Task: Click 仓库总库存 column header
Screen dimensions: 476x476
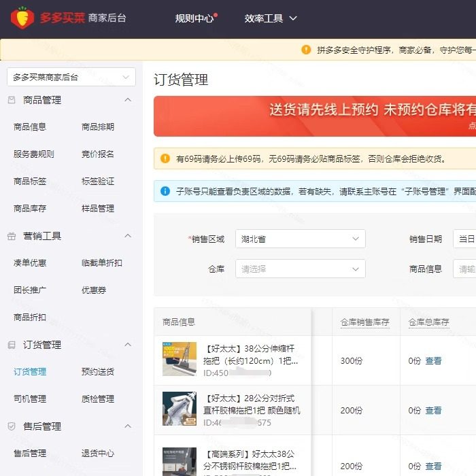Action: click(429, 322)
